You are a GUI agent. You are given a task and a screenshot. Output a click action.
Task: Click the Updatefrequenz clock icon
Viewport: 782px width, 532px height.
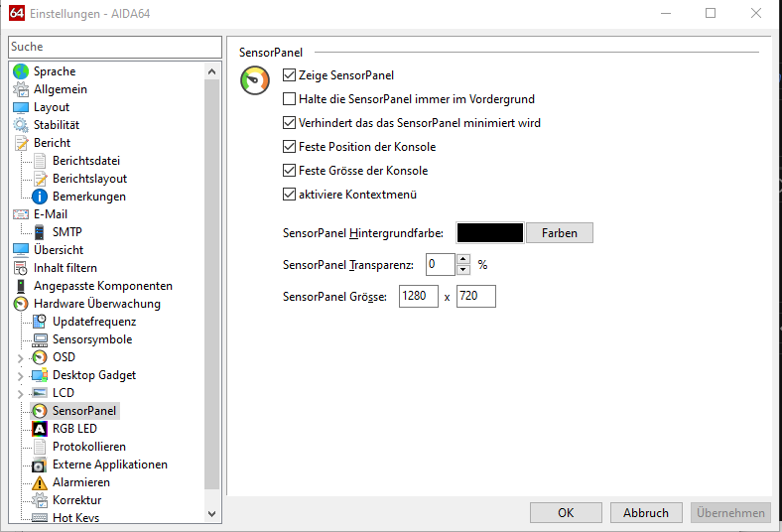coord(40,322)
